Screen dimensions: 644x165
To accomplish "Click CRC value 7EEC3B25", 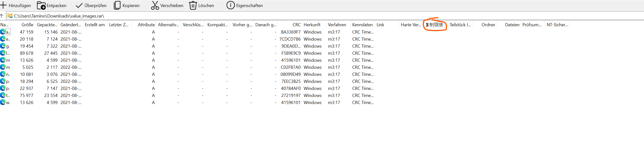I will [x=291, y=81].
